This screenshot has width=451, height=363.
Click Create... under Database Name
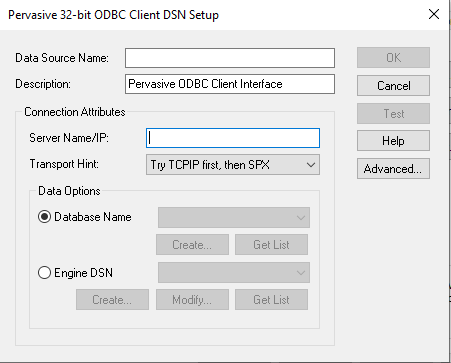click(192, 245)
